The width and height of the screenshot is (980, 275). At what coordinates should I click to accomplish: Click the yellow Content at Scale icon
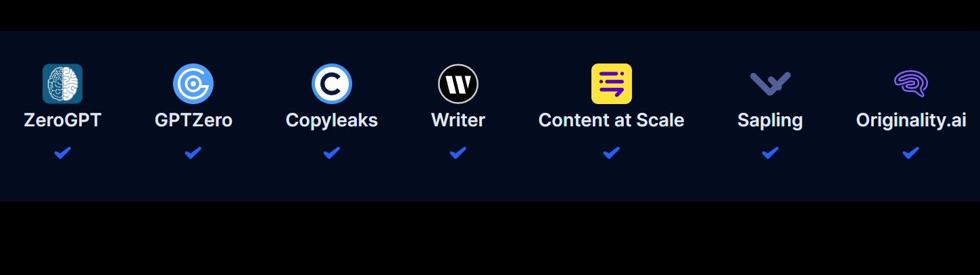click(612, 84)
